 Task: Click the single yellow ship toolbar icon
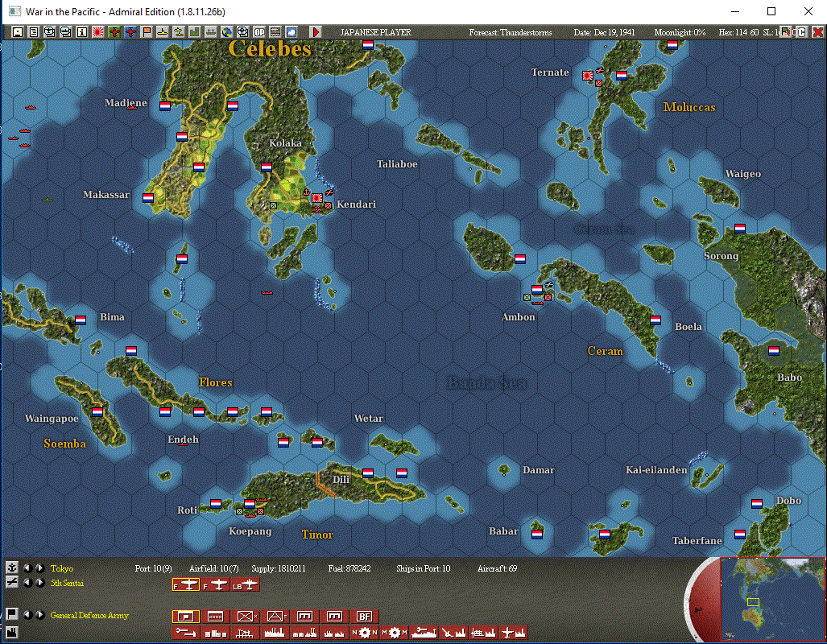163,32
